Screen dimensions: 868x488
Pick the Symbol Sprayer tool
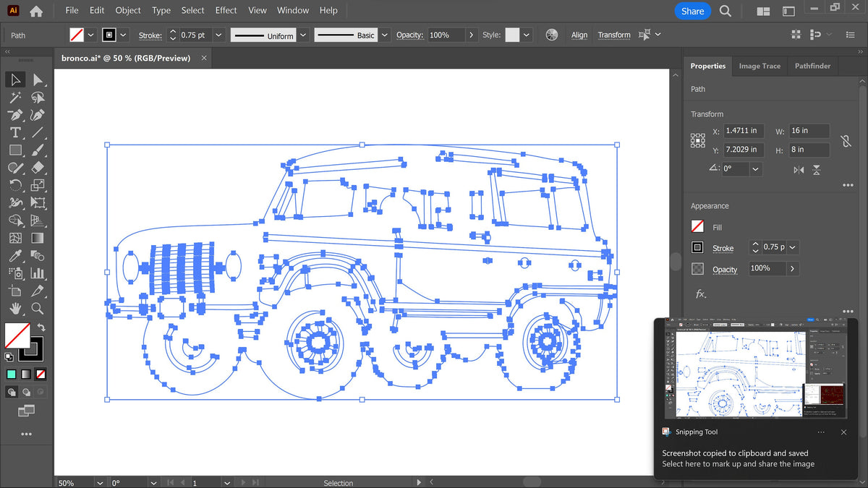coord(15,273)
